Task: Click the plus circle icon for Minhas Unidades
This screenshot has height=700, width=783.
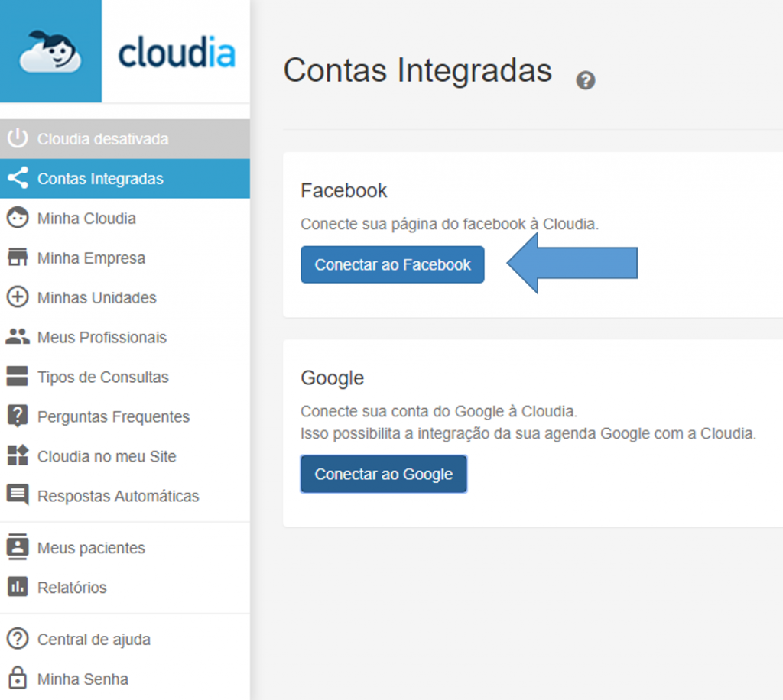Action: tap(18, 297)
